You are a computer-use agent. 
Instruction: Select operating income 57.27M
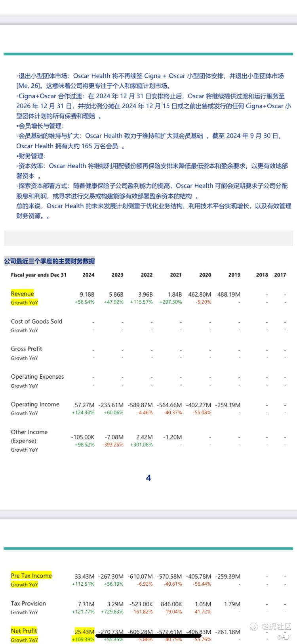tap(85, 405)
